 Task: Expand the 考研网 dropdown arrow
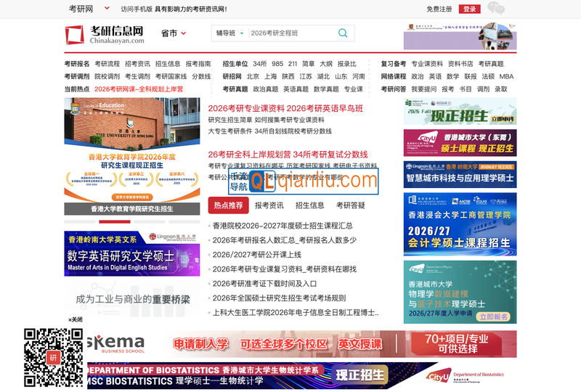[107, 8]
